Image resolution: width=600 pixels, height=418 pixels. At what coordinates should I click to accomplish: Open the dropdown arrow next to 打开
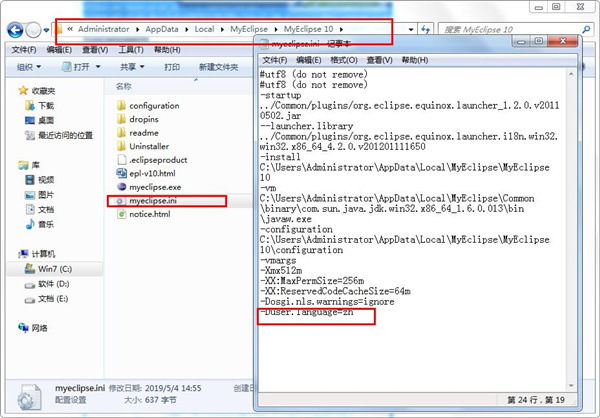pyautogui.click(x=98, y=67)
